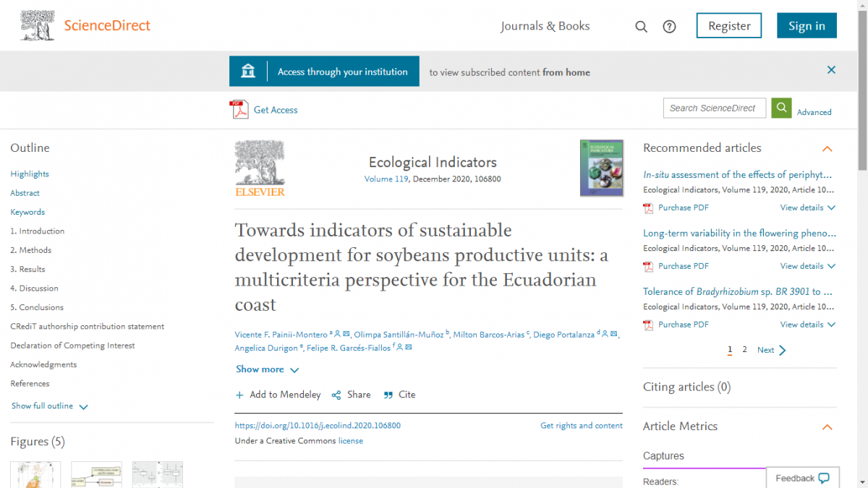
Task: Click the ScienceDirect home logo
Action: [x=85, y=25]
